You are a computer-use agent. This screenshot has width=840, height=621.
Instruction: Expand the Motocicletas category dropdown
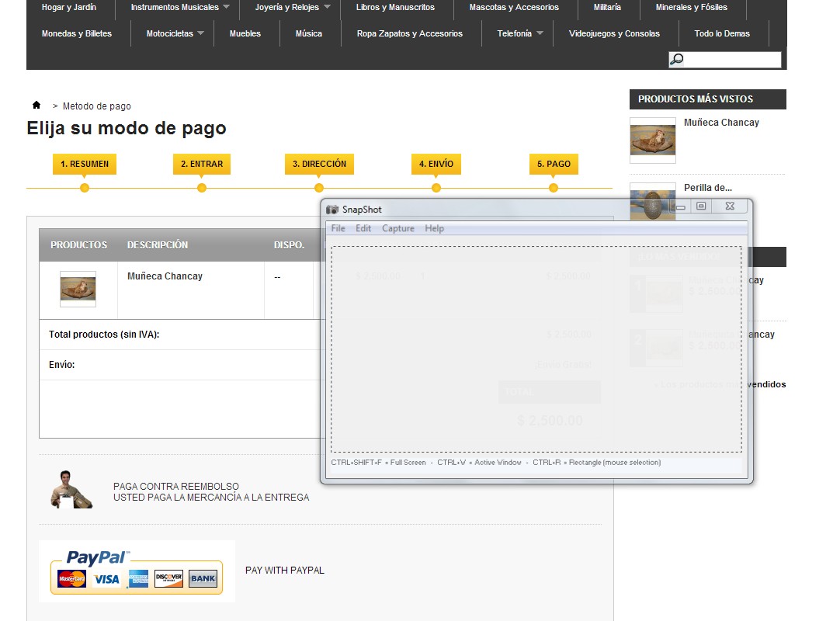click(200, 34)
